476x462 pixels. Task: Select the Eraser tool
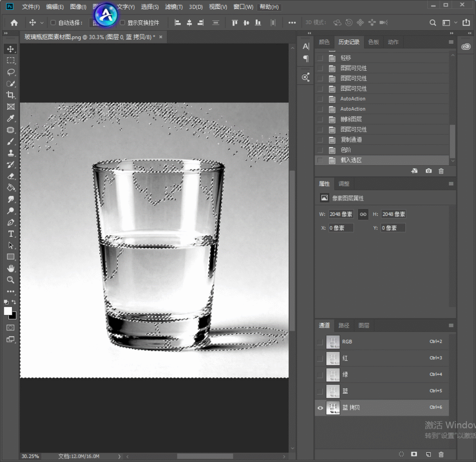coord(11,176)
